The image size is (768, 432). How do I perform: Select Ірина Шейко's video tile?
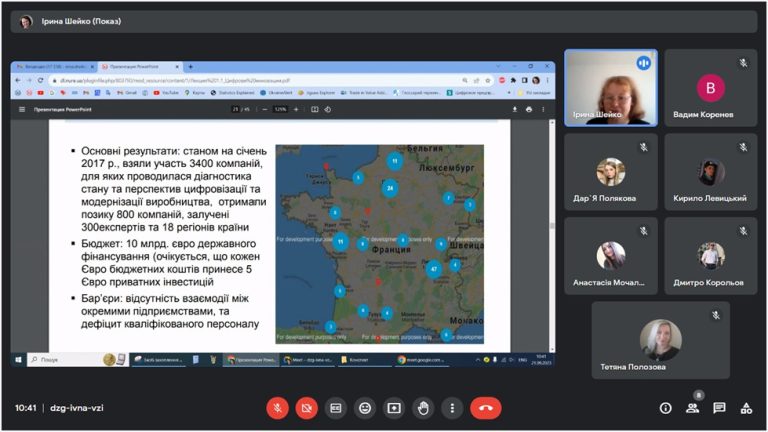611,88
